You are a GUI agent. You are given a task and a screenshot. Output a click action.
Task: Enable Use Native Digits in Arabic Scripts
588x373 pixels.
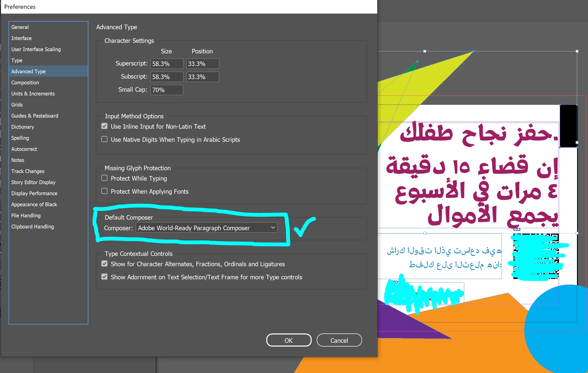pyautogui.click(x=104, y=139)
